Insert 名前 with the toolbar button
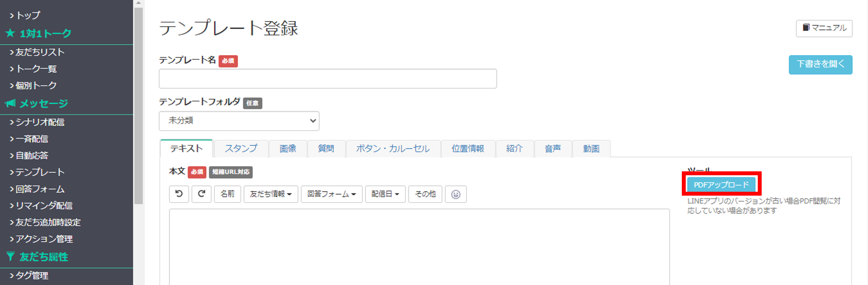The image size is (868, 285). click(x=227, y=194)
